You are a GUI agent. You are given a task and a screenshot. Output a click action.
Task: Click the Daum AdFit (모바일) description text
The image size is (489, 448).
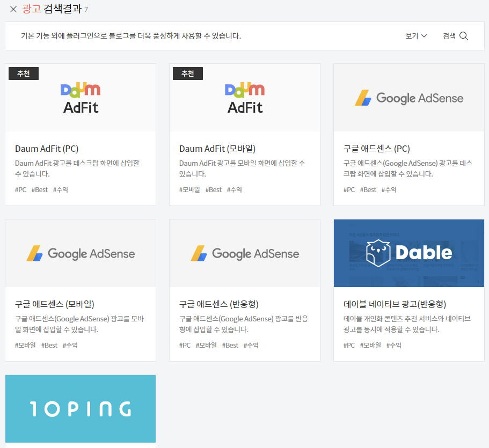[x=242, y=168]
